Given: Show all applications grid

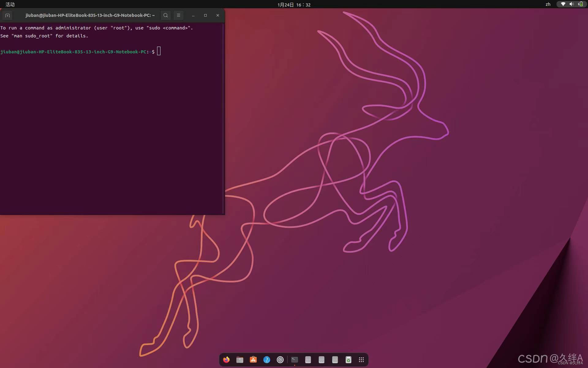Looking at the screenshot, I should [361, 360].
